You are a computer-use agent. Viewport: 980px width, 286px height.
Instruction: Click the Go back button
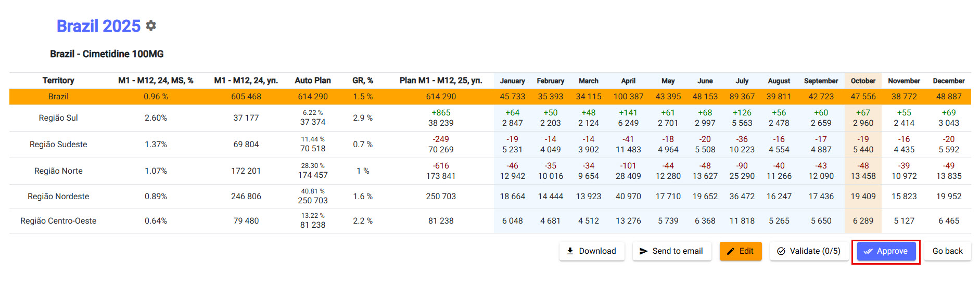coord(947,251)
